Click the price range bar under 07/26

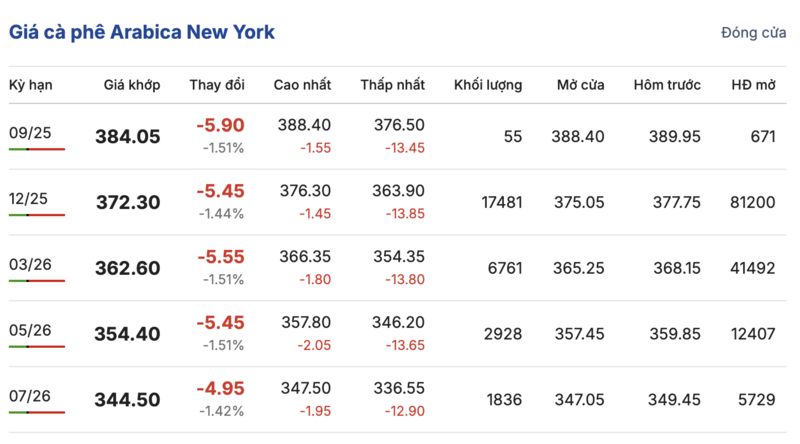37,413
